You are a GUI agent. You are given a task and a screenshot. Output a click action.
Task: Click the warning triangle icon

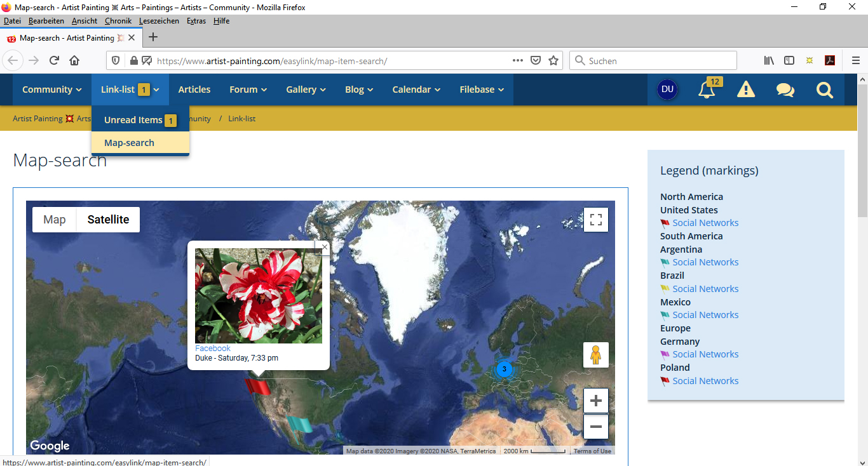point(745,90)
